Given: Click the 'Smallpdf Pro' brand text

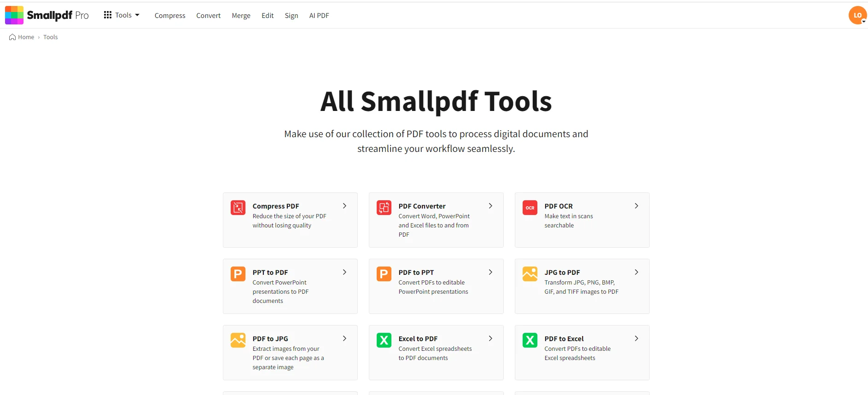Looking at the screenshot, I should pyautogui.click(x=58, y=15).
